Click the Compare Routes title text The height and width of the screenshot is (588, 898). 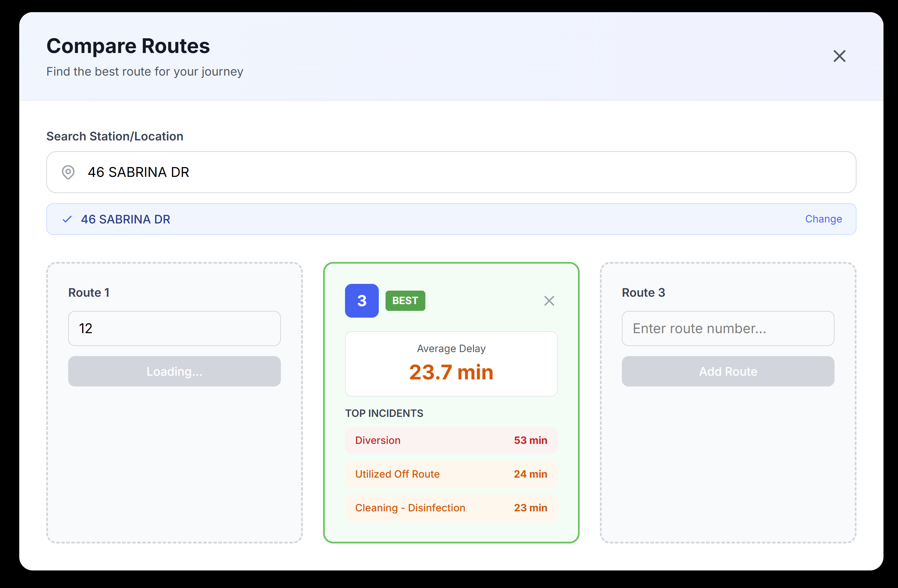click(128, 46)
